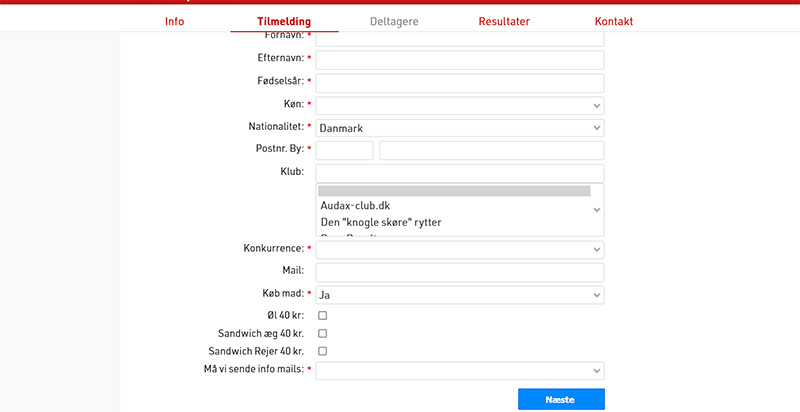Expand the Køb mad dropdown
Viewport: 800px width, 412px height.
click(459, 295)
